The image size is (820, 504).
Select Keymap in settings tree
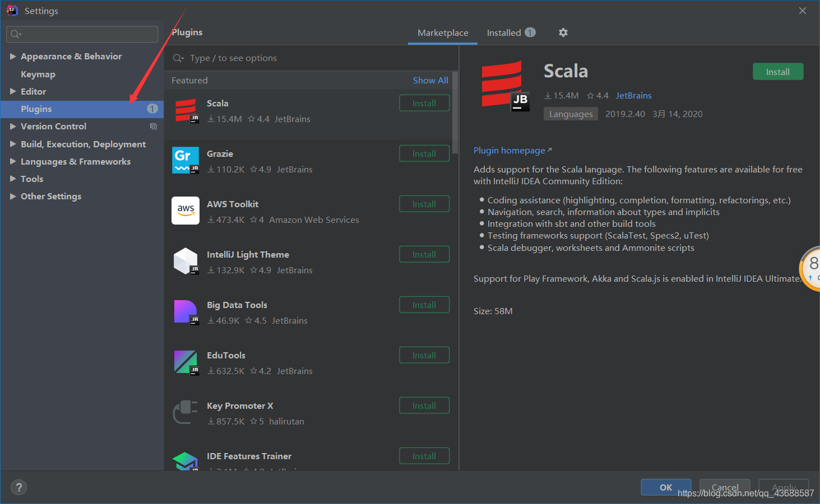[x=38, y=74]
